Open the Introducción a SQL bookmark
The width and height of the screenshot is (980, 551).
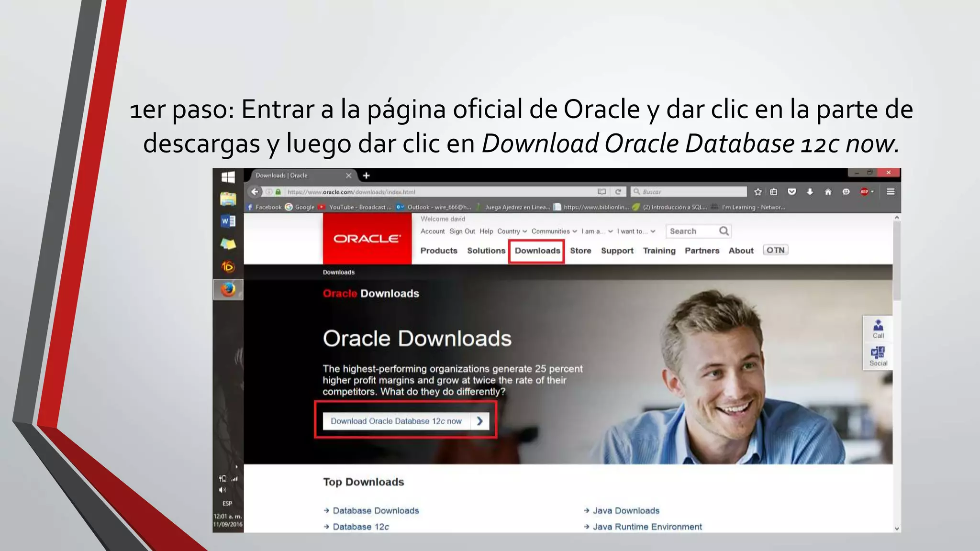tap(669, 207)
